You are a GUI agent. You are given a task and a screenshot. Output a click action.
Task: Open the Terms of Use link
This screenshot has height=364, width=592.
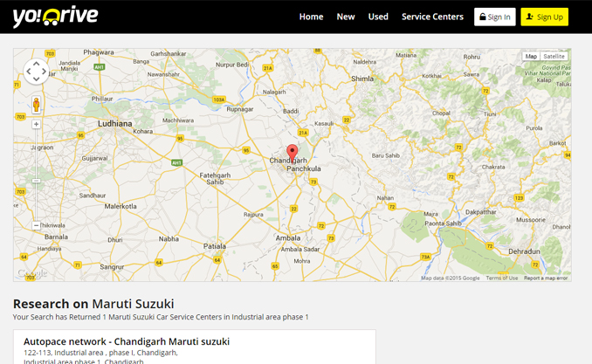[502, 278]
